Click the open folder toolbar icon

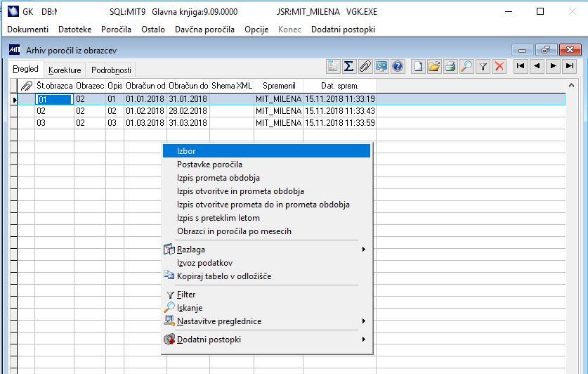pos(434,67)
